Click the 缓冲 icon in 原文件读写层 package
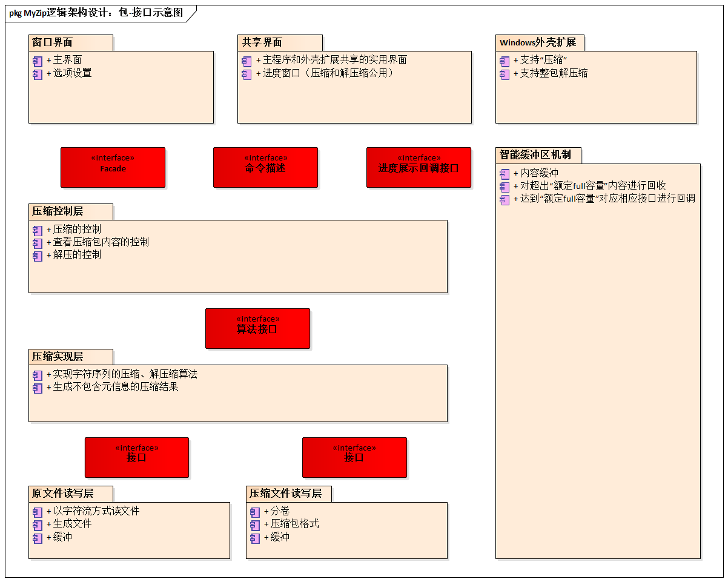Image resolution: width=728 pixels, height=582 pixels. tap(38, 538)
